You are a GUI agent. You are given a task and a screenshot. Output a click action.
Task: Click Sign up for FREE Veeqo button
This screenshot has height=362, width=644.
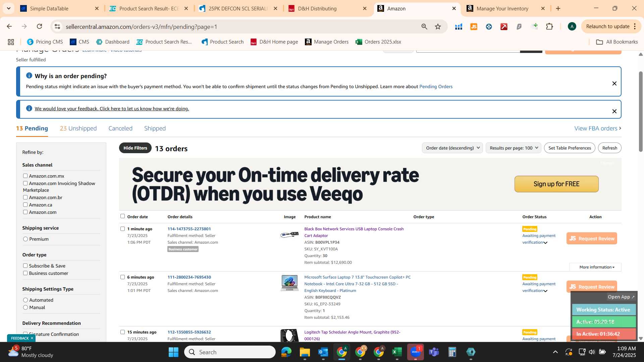pos(556,184)
